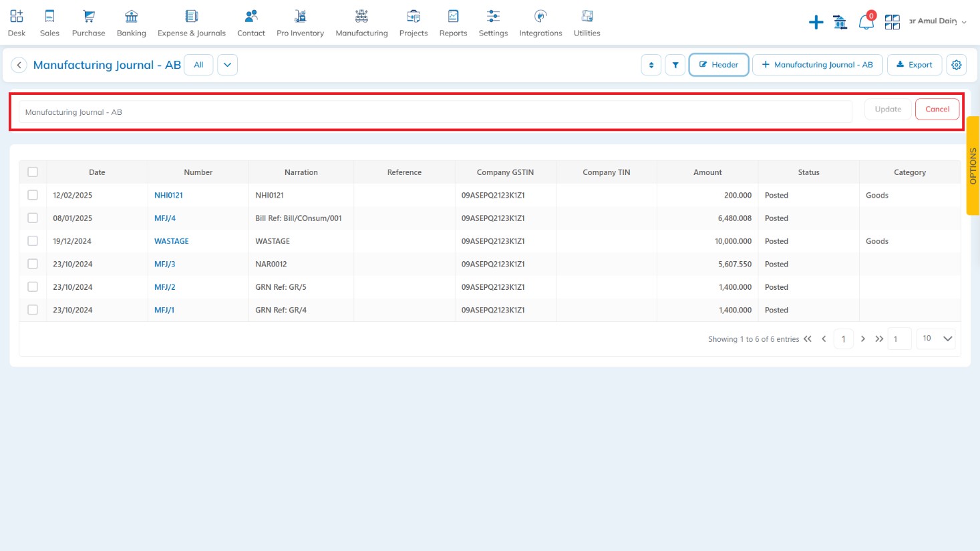
Task: Open the filter funnel icon
Action: pyautogui.click(x=675, y=65)
